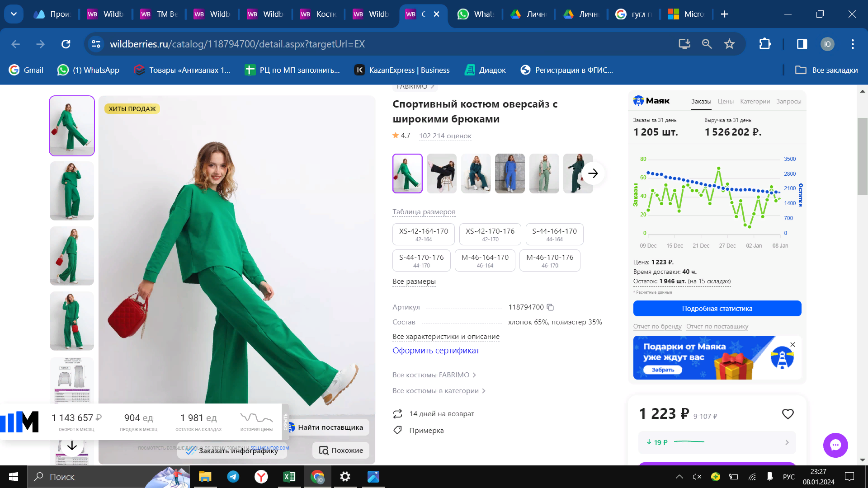This screenshot has width=868, height=488.
Task: Open the Запросы tab in Mayak
Action: coord(788,102)
